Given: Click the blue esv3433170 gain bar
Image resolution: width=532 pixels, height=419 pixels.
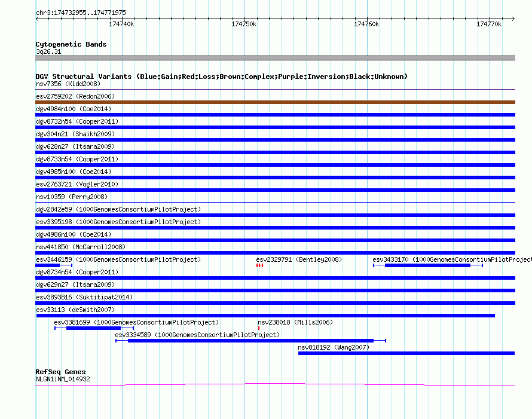Looking at the screenshot, I should (x=428, y=265).
